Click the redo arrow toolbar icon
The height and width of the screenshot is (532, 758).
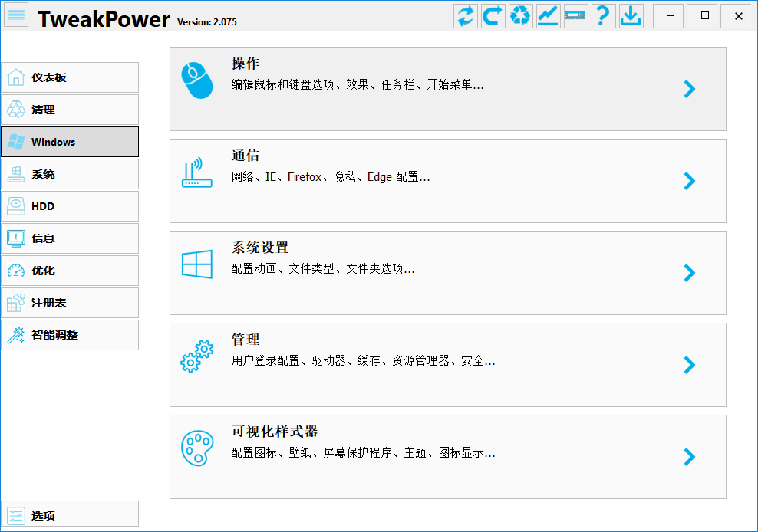tap(493, 15)
